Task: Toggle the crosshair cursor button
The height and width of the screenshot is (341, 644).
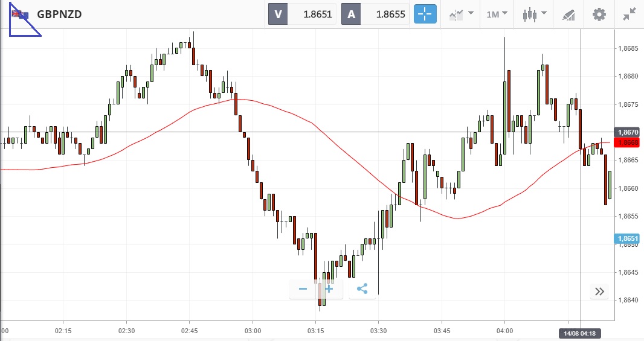Action: (x=425, y=14)
